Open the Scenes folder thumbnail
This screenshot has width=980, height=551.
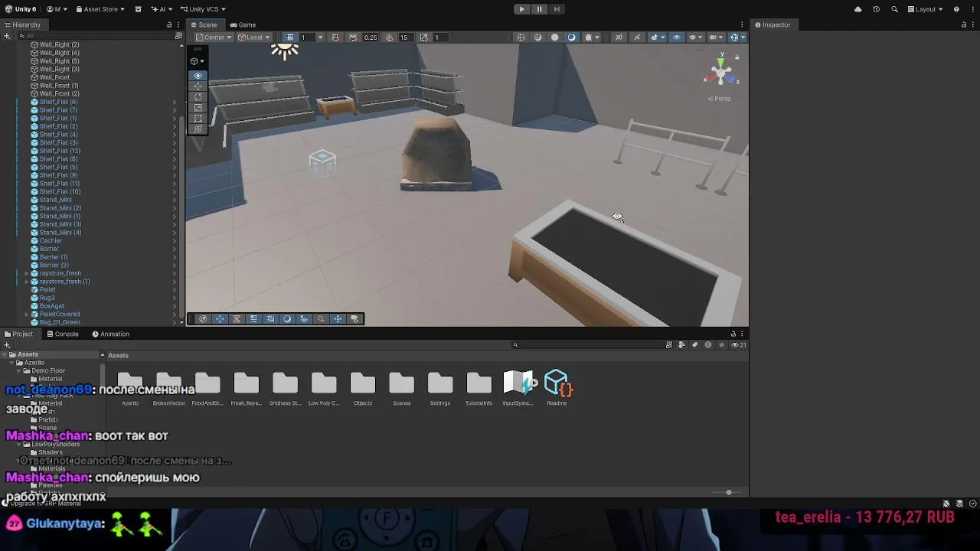401,389
